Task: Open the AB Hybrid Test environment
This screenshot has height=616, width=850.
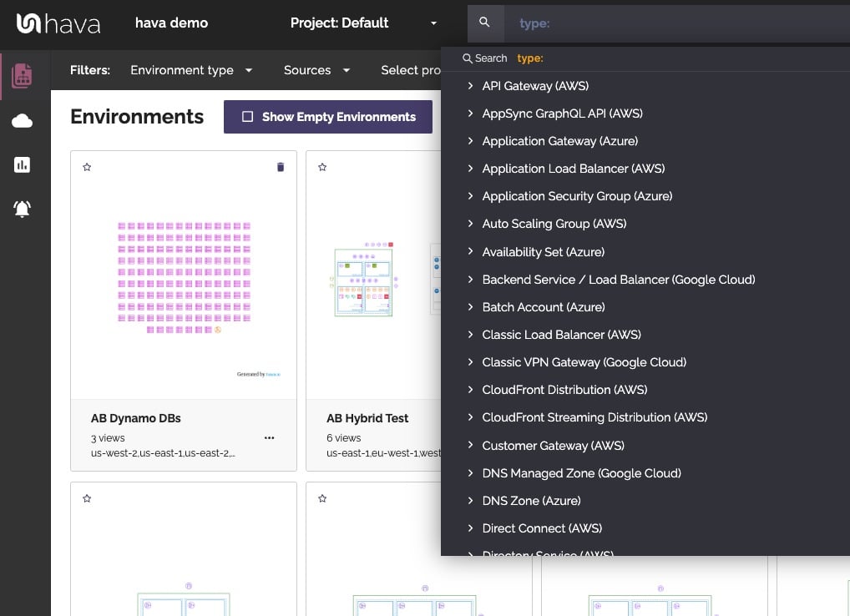Action: click(367, 417)
